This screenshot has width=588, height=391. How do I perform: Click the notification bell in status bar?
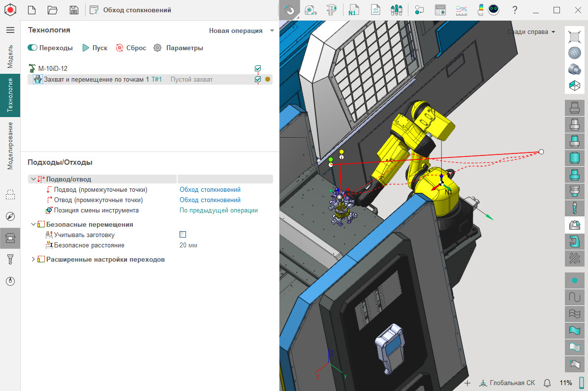[547, 383]
